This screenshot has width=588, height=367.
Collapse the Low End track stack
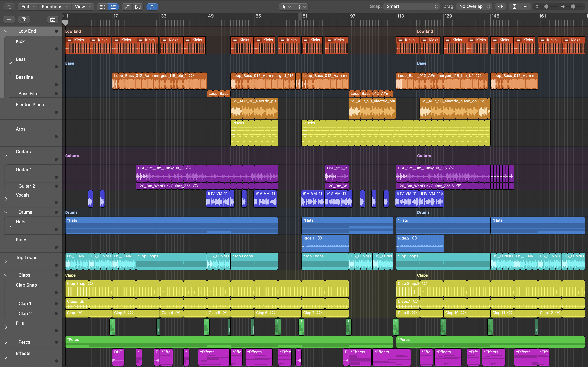click(x=6, y=31)
